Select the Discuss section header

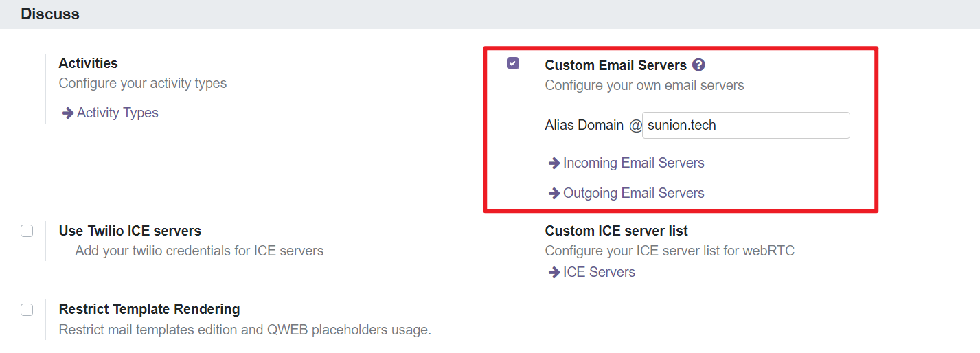50,14
